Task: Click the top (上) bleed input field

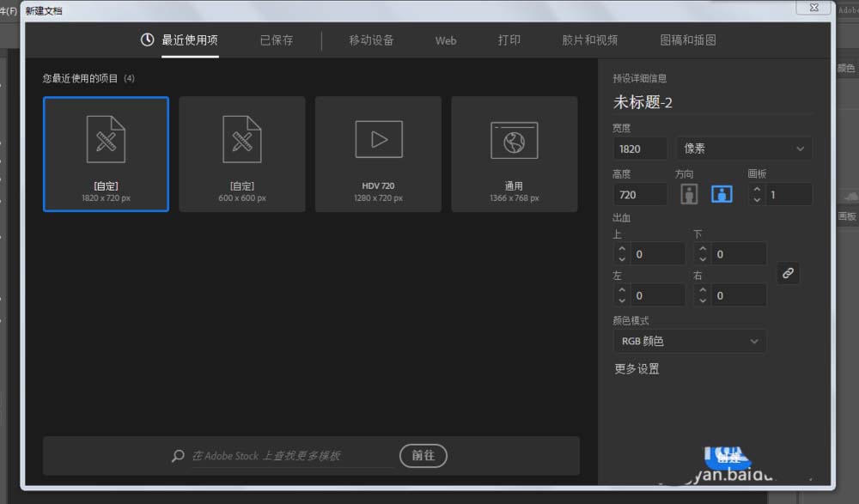Action: click(x=657, y=254)
